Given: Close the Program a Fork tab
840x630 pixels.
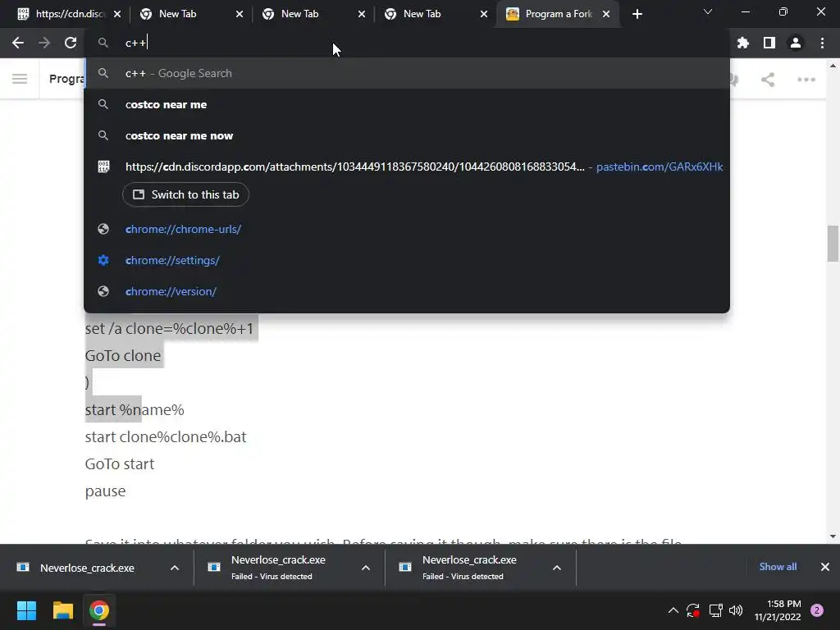Looking at the screenshot, I should [x=606, y=14].
